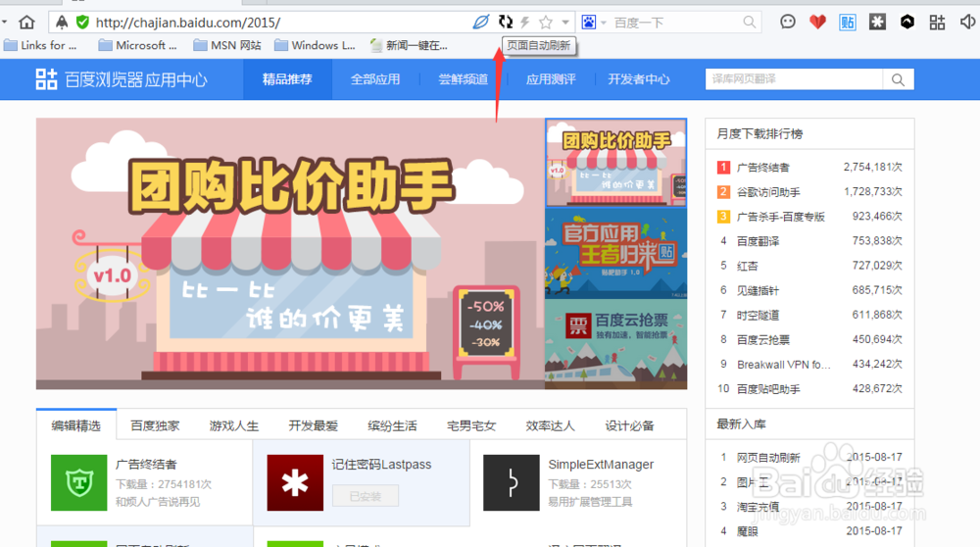Screen dimensions: 980x547
Task: Select the 开发者中心 nav tab
Action: coord(639,79)
